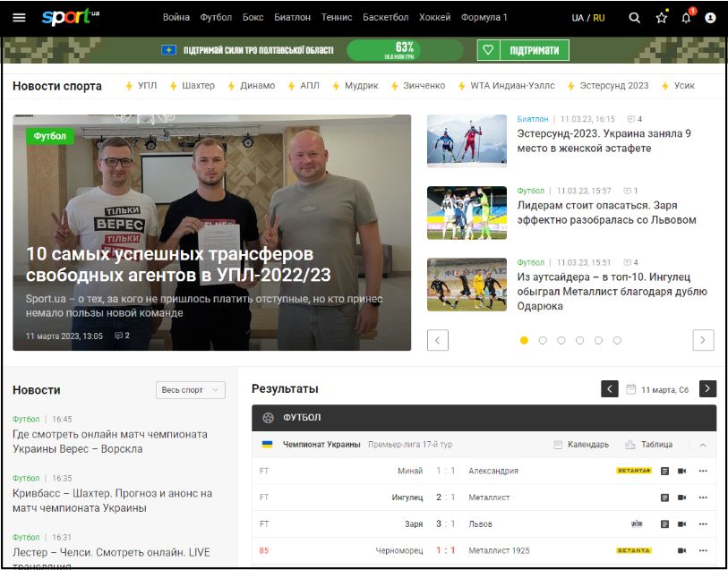Go to previous carousel slide
Viewport: 728px width, 570px height.
[x=437, y=340]
